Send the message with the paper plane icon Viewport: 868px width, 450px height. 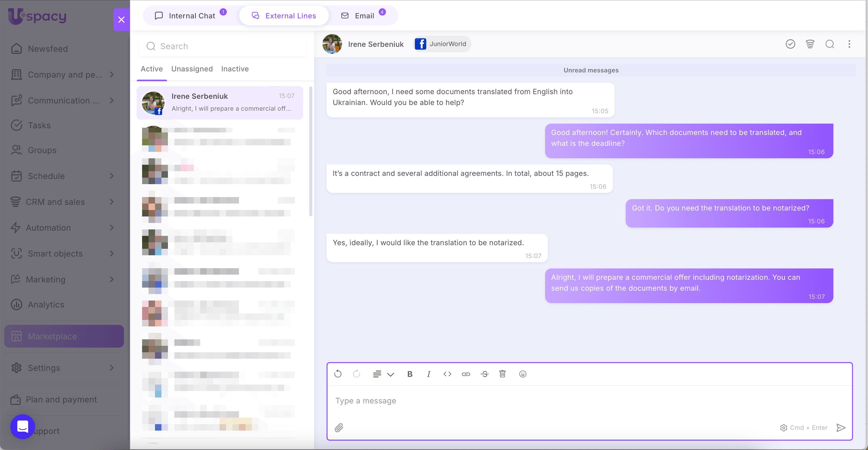[x=841, y=428]
